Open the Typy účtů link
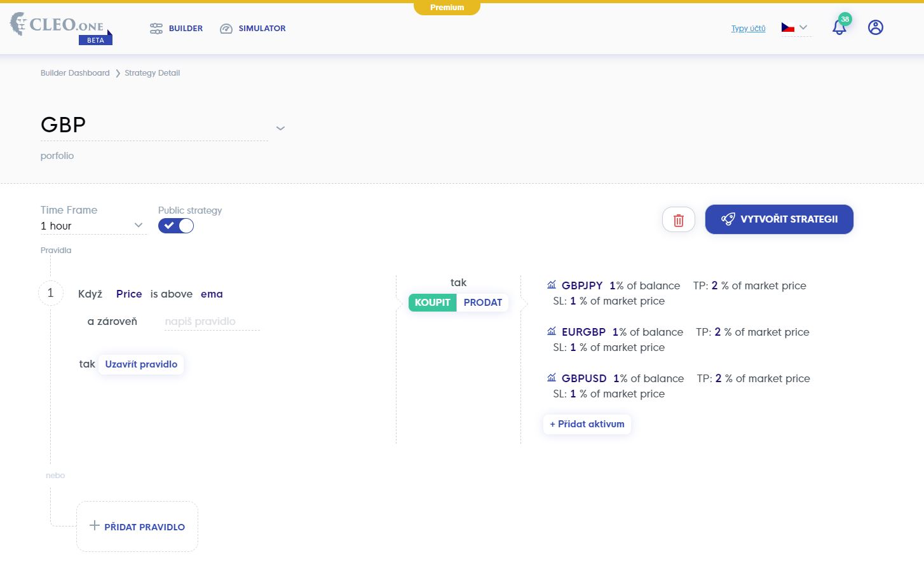 click(748, 29)
